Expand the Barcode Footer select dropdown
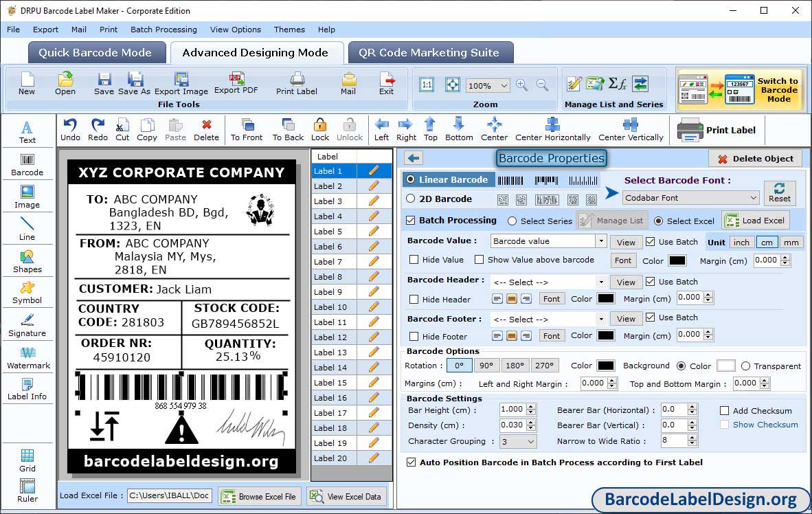The image size is (812, 514). click(x=600, y=319)
